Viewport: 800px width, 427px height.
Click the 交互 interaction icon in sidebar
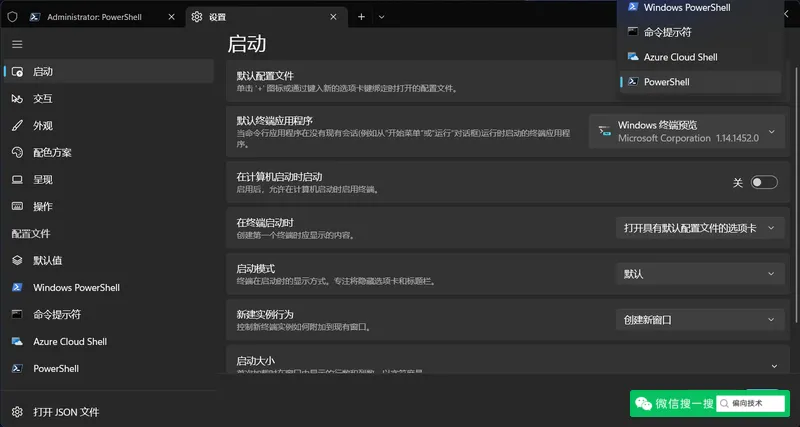pyautogui.click(x=17, y=99)
